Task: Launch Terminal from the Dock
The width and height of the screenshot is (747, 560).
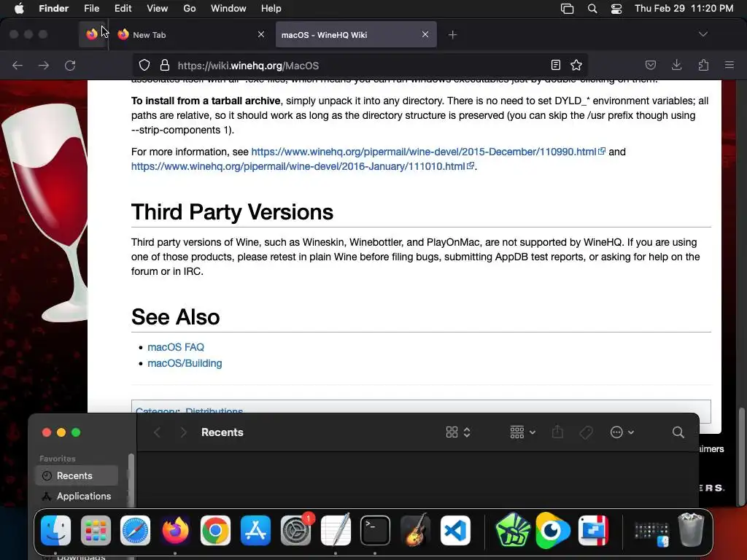Action: pos(376,531)
